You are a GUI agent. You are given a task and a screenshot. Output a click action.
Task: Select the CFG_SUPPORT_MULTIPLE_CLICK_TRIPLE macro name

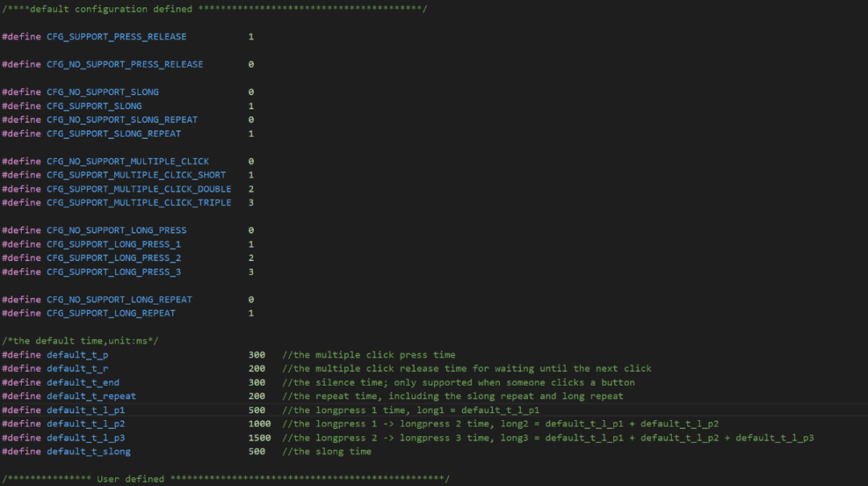(138, 202)
